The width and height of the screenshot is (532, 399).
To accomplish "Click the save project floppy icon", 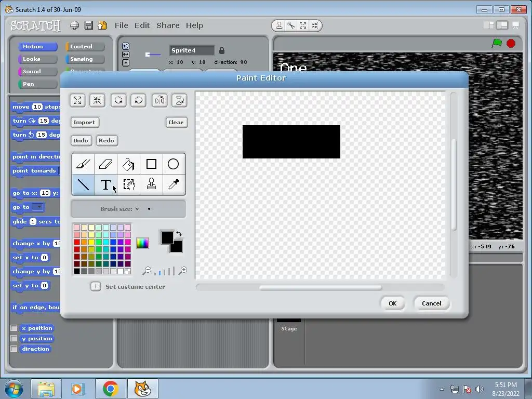I will [89, 25].
